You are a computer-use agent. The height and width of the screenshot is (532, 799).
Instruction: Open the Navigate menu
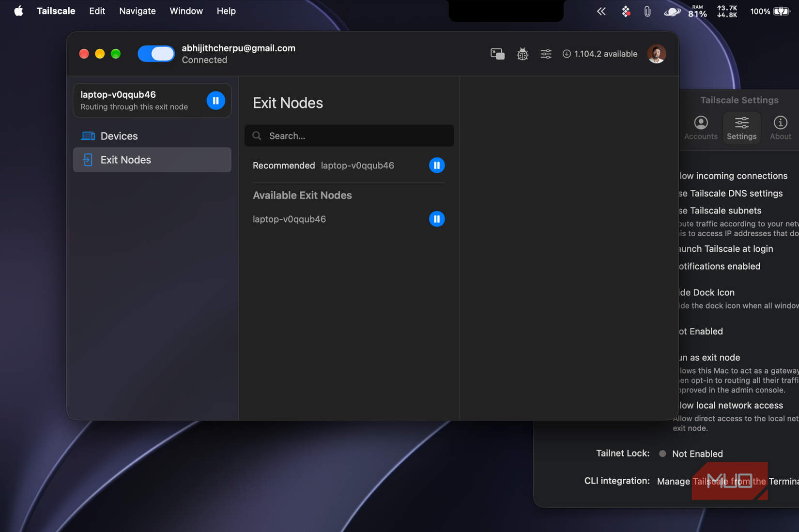pyautogui.click(x=138, y=11)
